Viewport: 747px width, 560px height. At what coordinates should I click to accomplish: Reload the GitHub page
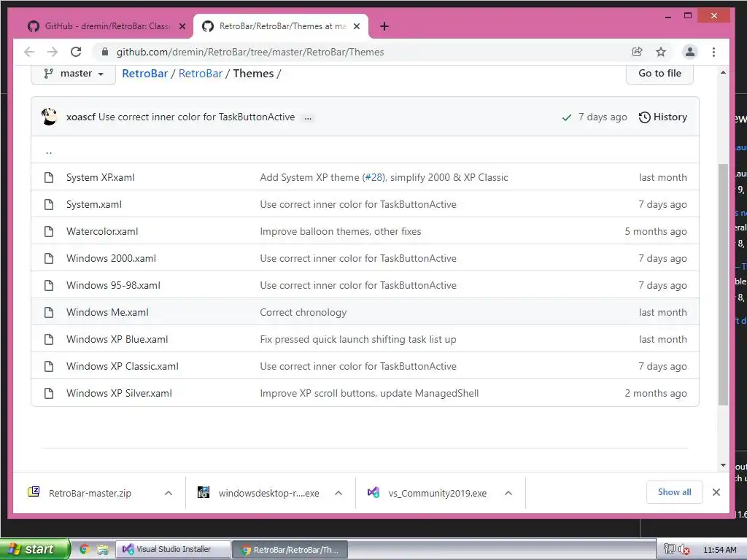76,52
